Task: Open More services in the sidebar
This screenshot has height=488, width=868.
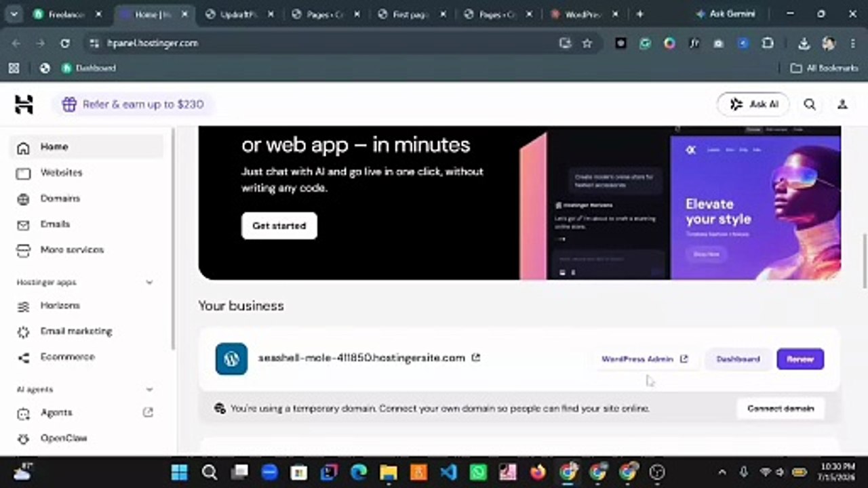Action: pyautogui.click(x=87, y=250)
